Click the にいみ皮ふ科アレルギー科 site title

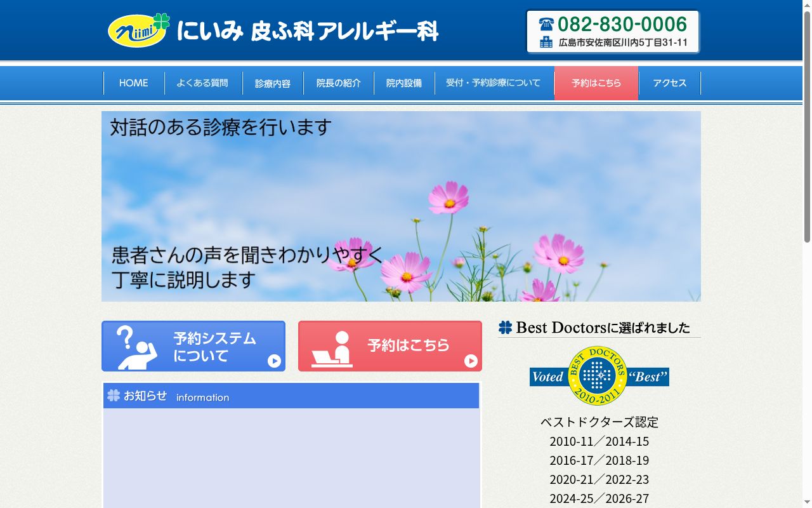pos(308,30)
